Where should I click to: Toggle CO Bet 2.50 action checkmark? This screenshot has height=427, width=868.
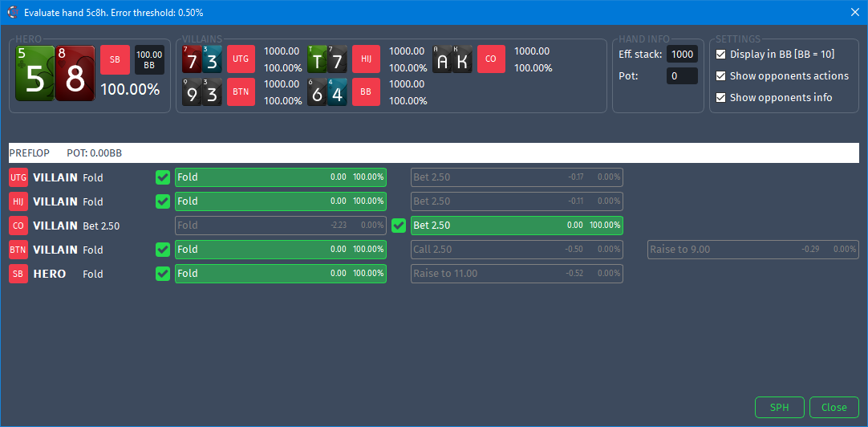(399, 226)
